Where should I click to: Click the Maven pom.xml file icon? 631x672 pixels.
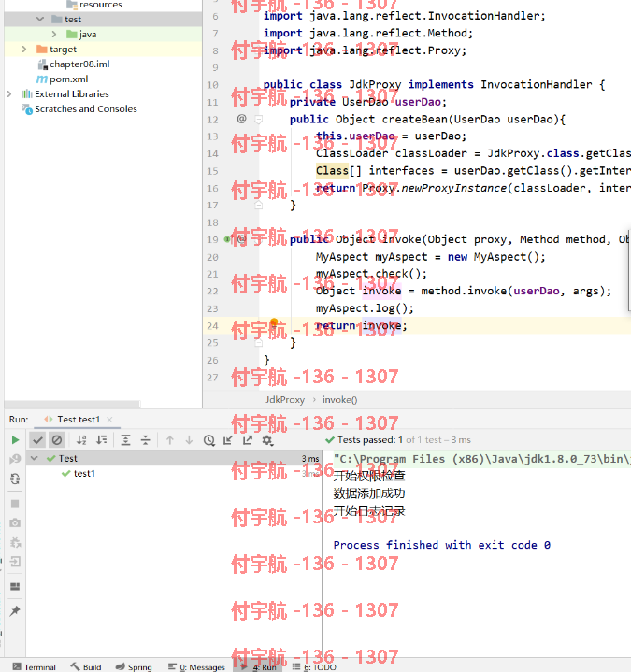click(x=42, y=79)
